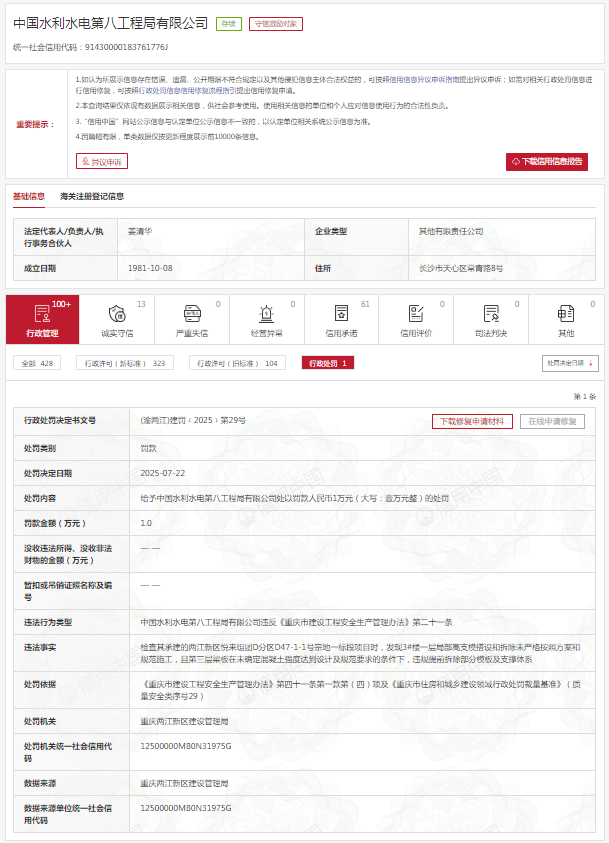Select the fine amount value 1.0
The width and height of the screenshot is (609, 843).
[x=146, y=523]
